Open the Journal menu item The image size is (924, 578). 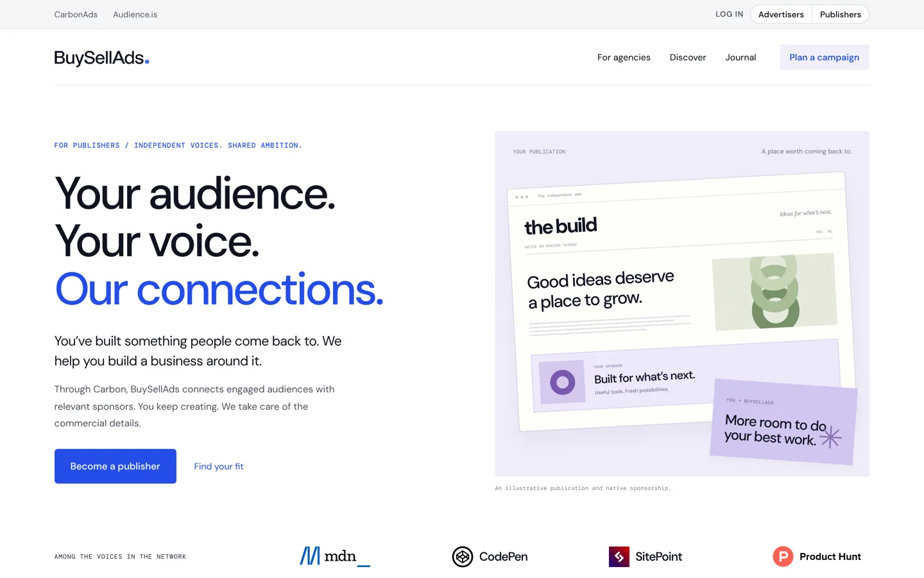pyautogui.click(x=740, y=57)
